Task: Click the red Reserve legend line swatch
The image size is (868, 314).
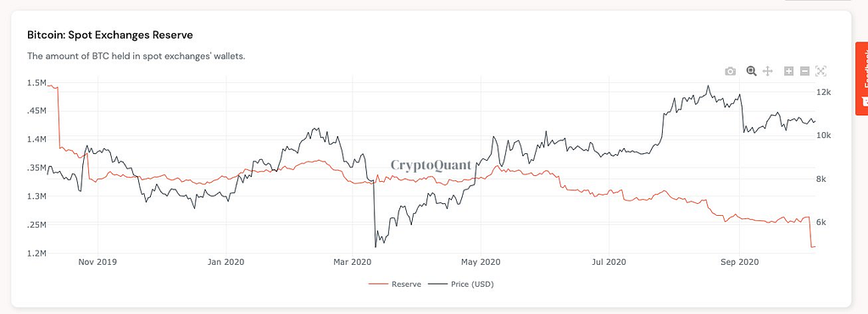Action: pyautogui.click(x=379, y=284)
